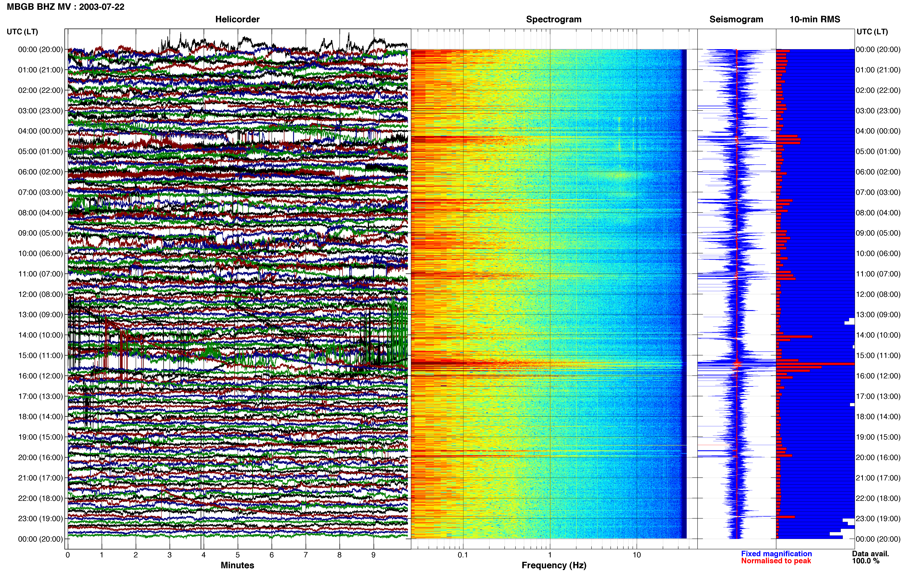This screenshot has height=578, width=924.
Task: Click the 'Seismogram' panel heading
Action: click(736, 19)
